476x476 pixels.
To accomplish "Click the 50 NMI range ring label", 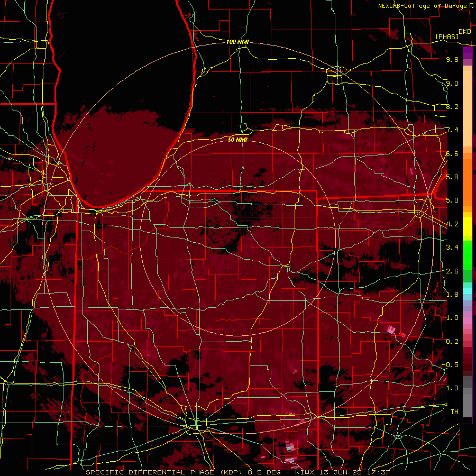I will coord(237,140).
